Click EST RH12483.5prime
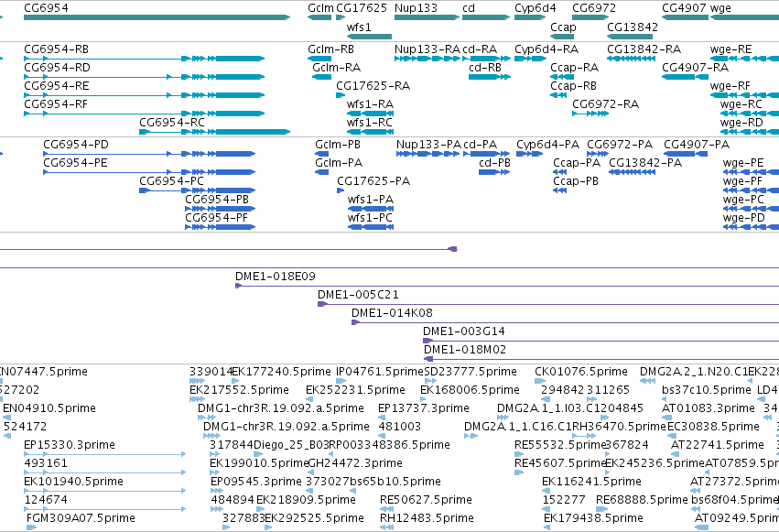Screen dimensions: 779x532 pyautogui.click(x=387, y=527)
